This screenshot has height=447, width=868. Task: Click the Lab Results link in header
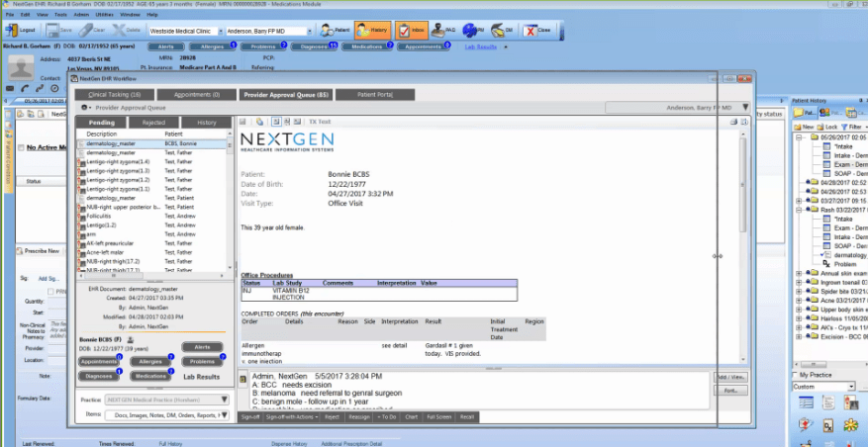[480, 46]
